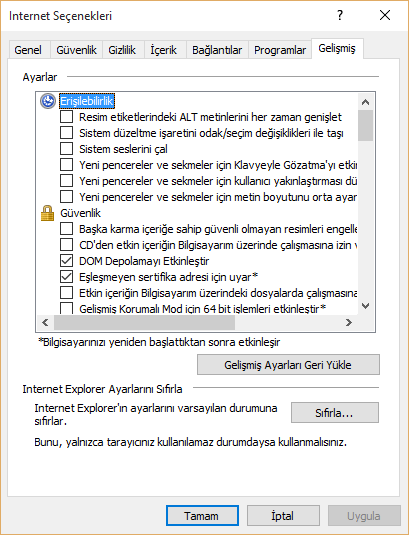Screen dimensions: 409x535
Task: Click the Internet Seçenekleri title text
Action: [x=60, y=16]
